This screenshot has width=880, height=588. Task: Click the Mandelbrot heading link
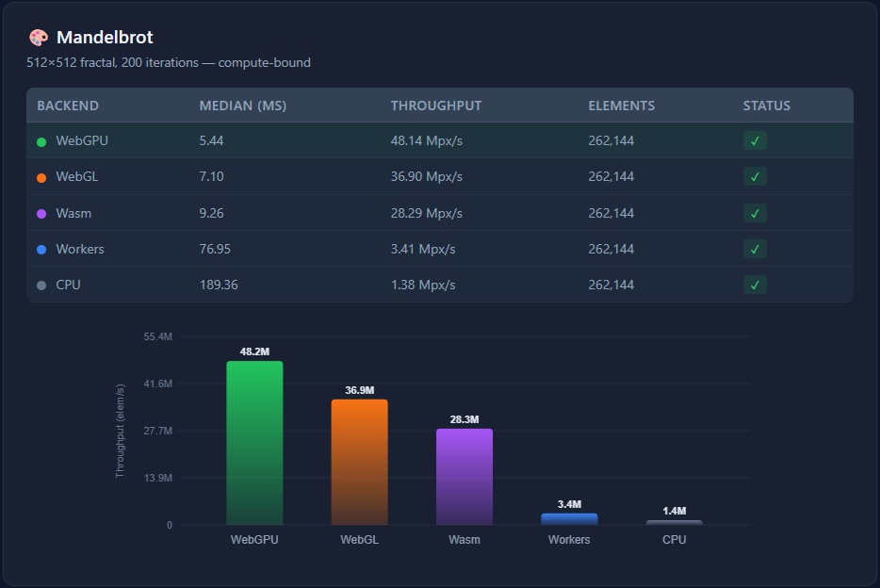coord(106,38)
